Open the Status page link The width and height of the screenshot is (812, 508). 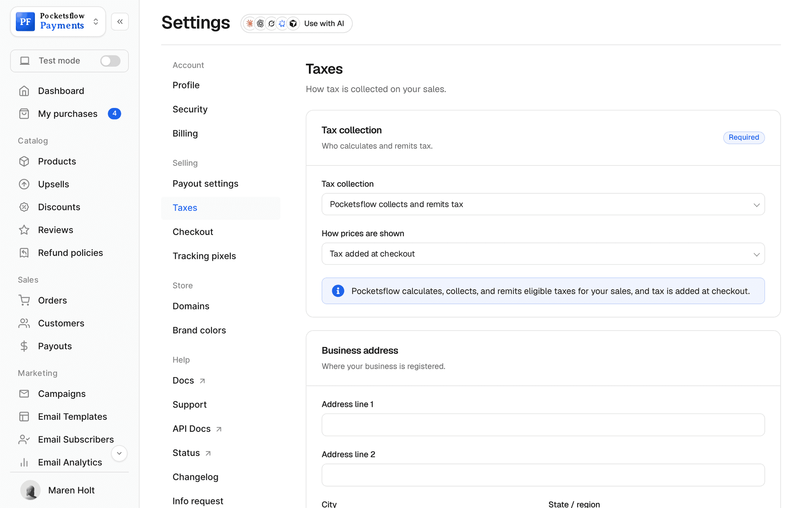[x=192, y=453]
